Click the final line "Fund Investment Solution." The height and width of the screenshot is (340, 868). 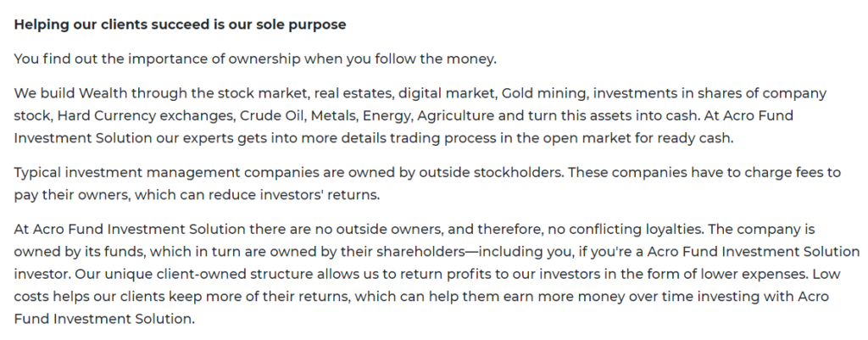coord(104,320)
